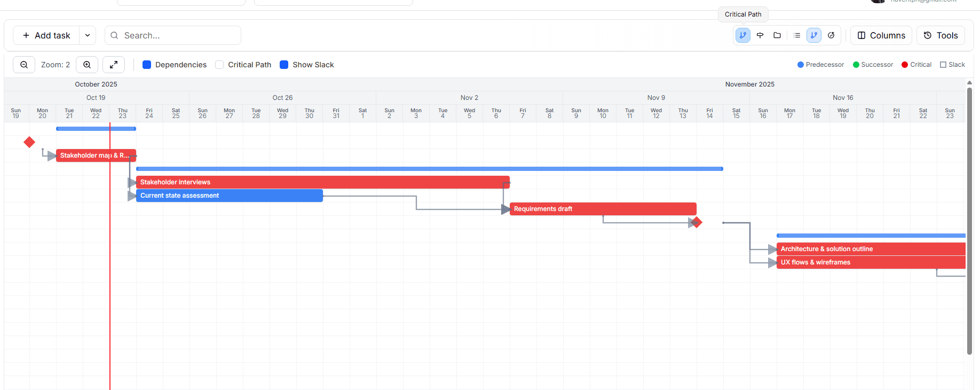Toggle the branch icon beside the list icon
The height and width of the screenshot is (390, 980).
point(814,35)
